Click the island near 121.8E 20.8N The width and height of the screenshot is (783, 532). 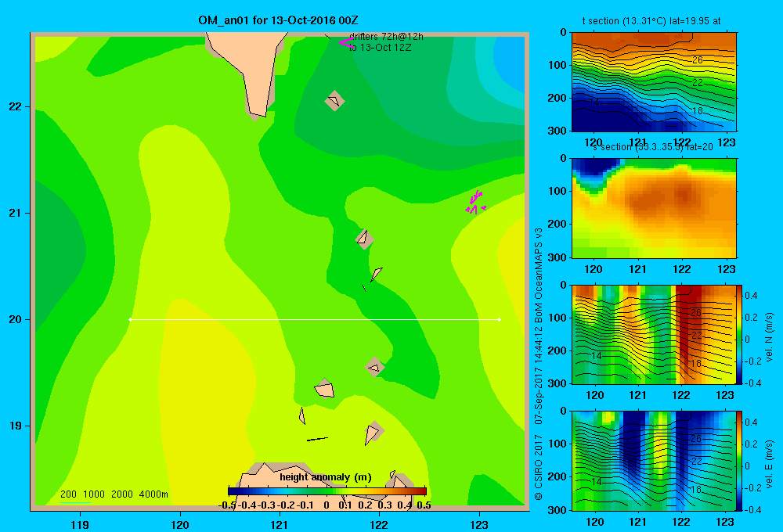click(365, 239)
